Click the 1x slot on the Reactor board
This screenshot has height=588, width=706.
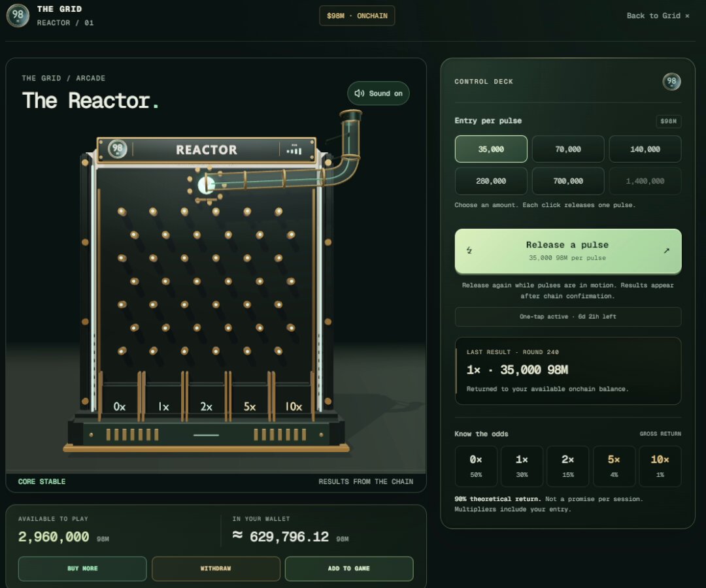click(x=163, y=406)
